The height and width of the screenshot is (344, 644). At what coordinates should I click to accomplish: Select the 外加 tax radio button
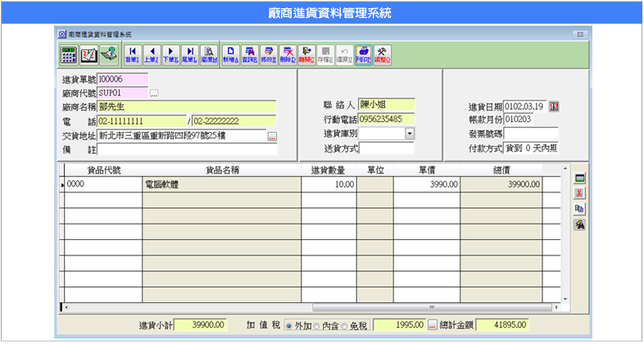(288, 325)
